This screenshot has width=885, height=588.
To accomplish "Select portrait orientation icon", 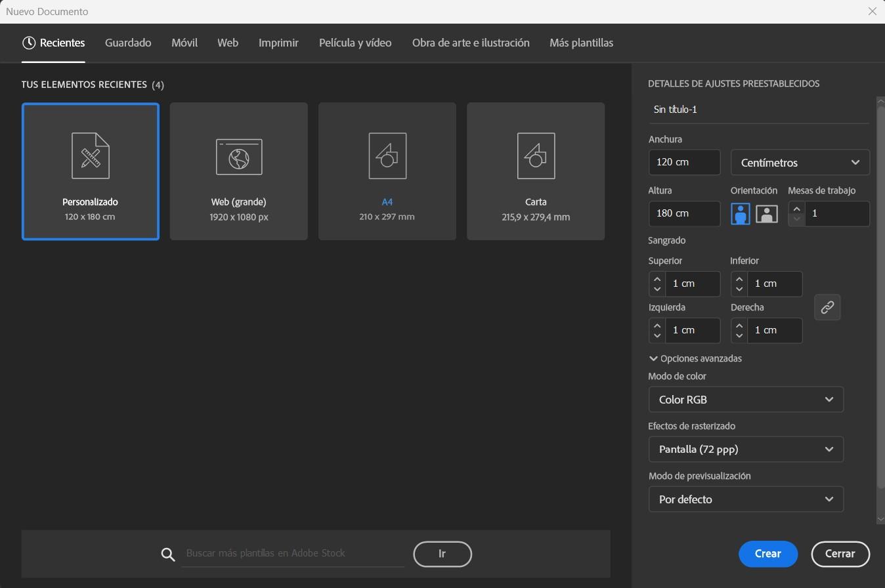I will click(741, 213).
